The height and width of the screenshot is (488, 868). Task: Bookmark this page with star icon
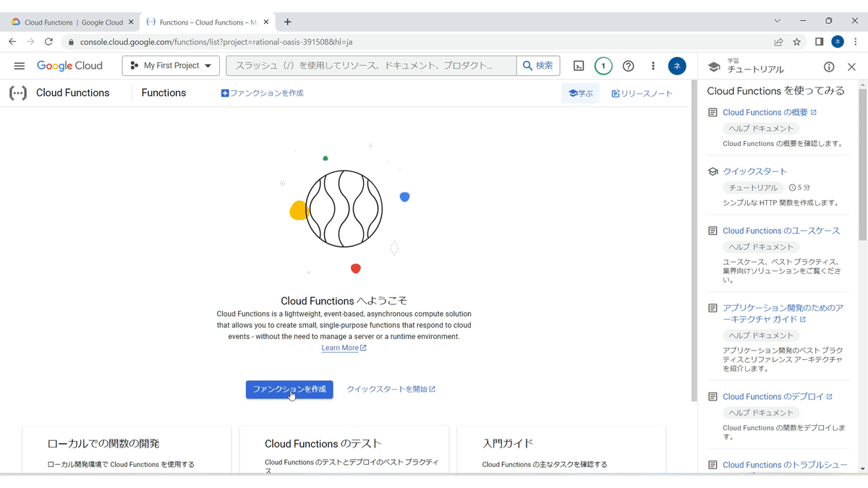click(x=797, y=42)
